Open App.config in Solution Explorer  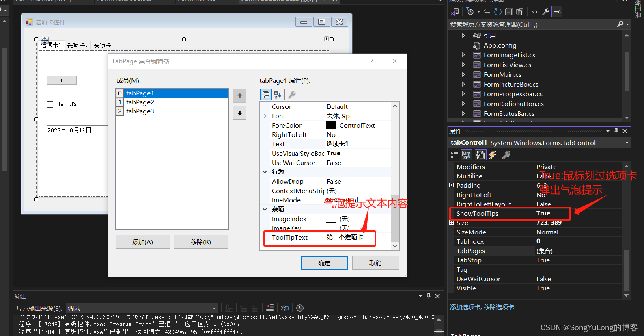point(500,45)
